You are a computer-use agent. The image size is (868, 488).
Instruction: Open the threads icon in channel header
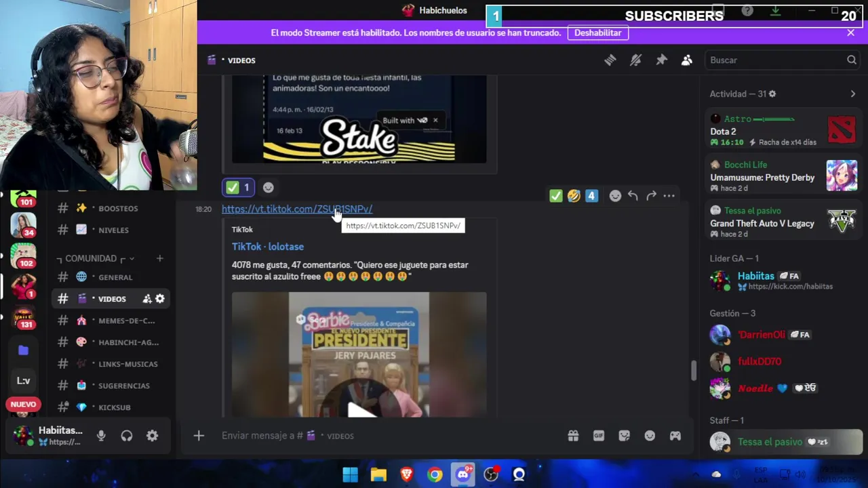point(610,60)
